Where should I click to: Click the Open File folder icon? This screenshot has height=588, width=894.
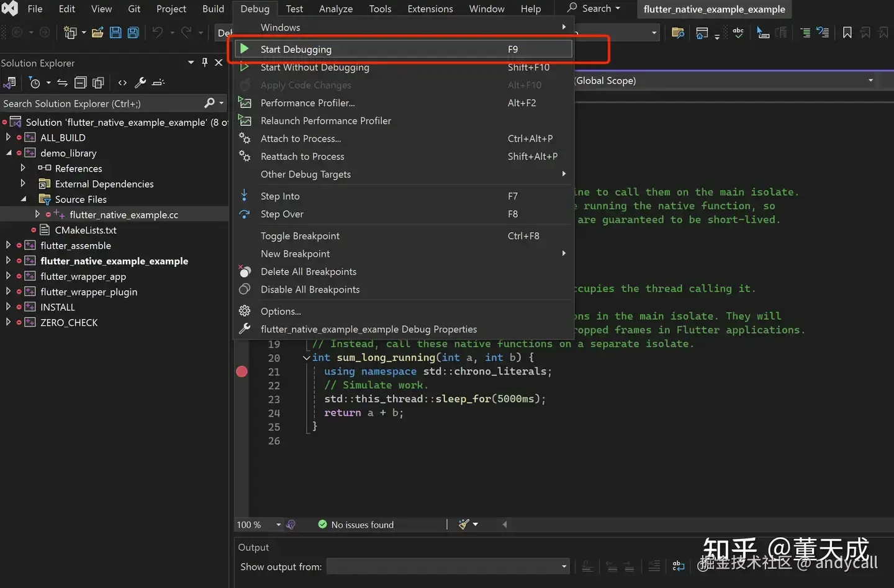pos(97,32)
